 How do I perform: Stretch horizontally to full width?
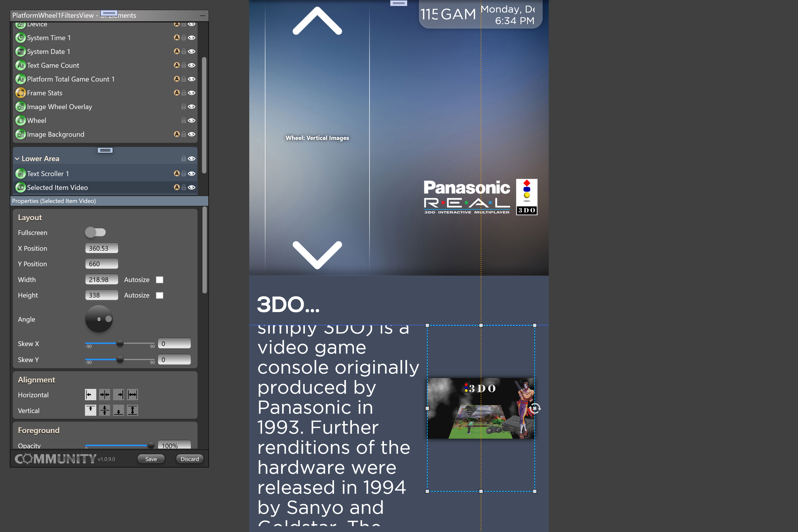[x=132, y=395]
